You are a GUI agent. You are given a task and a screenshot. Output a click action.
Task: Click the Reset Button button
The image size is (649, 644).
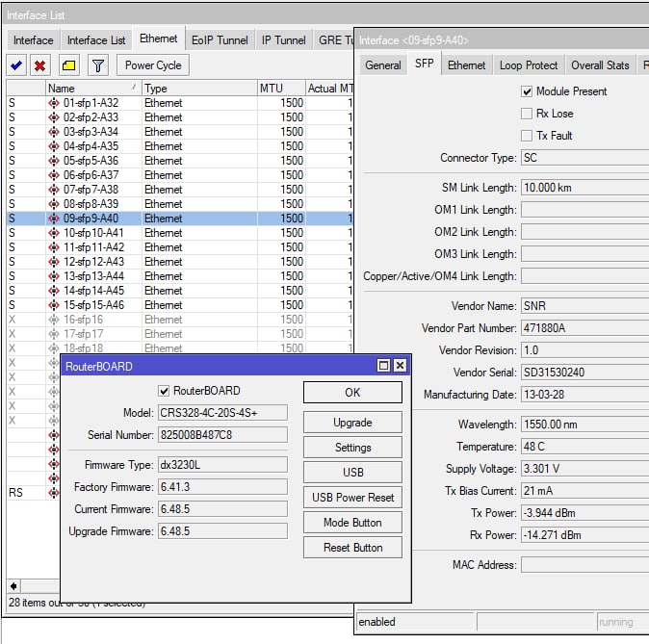[352, 548]
